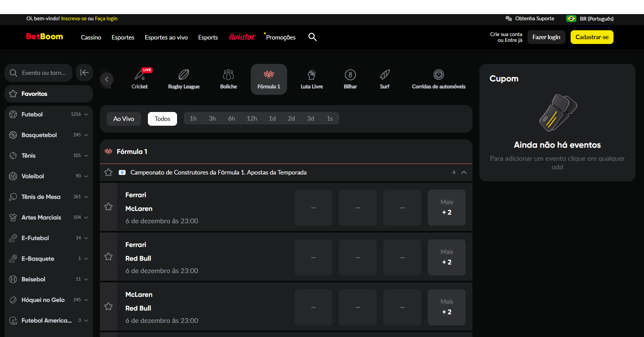The width and height of the screenshot is (644, 337).
Task: Open the BR (Português) language selector
Action: [x=590, y=19]
